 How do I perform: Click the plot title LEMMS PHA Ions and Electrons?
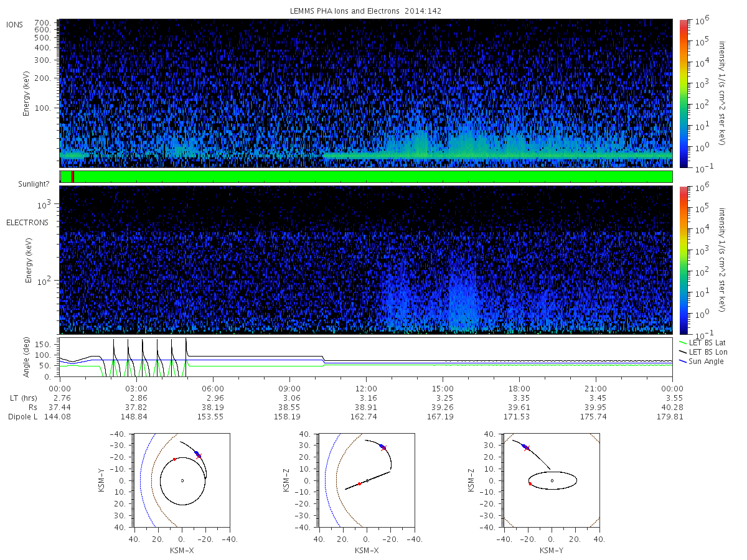tap(366, 11)
